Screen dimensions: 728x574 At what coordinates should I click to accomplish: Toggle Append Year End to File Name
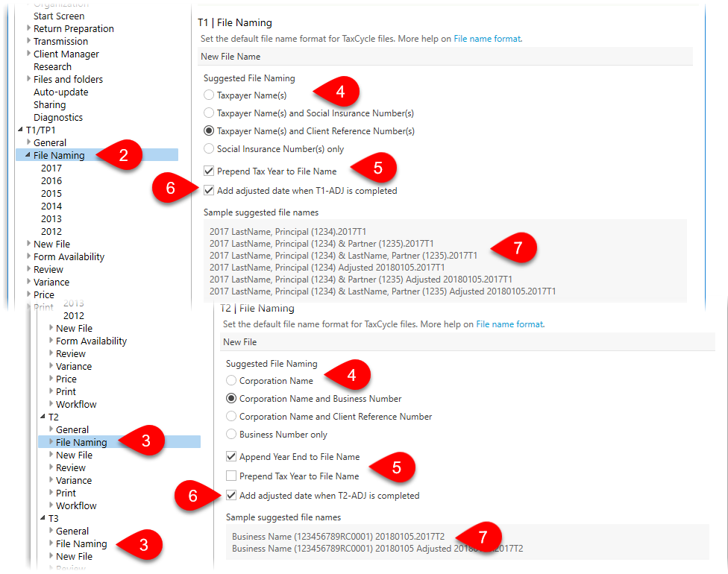[231, 457]
